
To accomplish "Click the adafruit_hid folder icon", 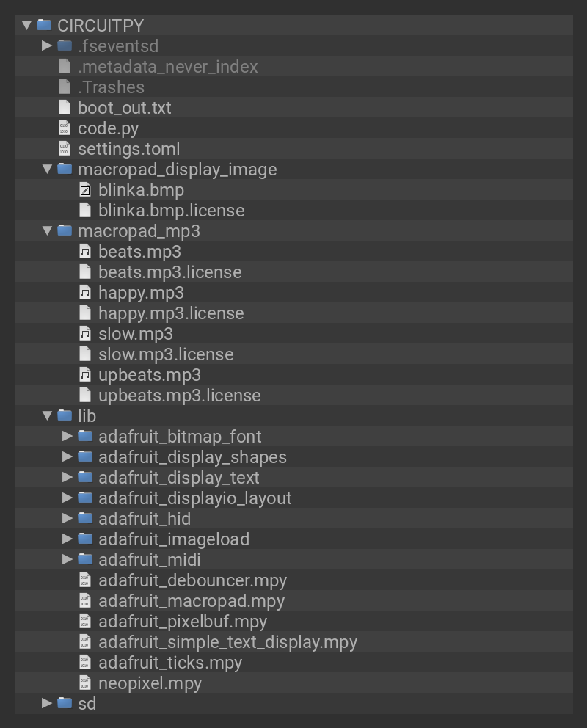I will (x=85, y=519).
